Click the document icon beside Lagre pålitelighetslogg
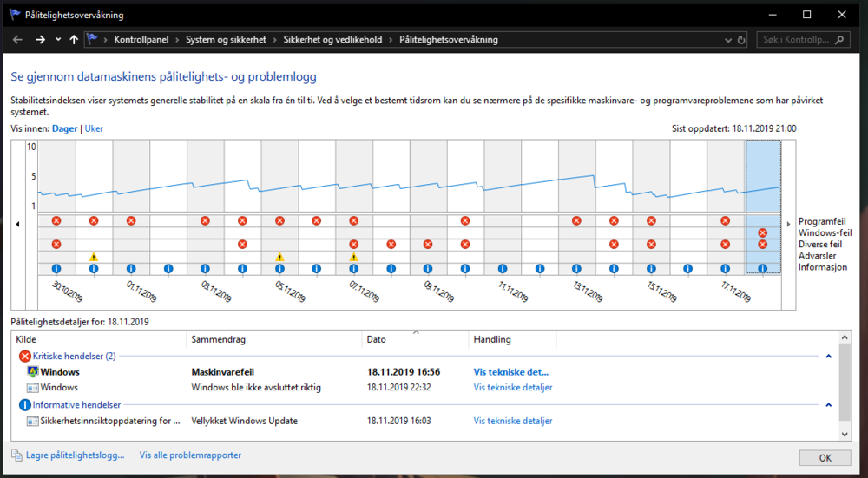 (x=16, y=455)
